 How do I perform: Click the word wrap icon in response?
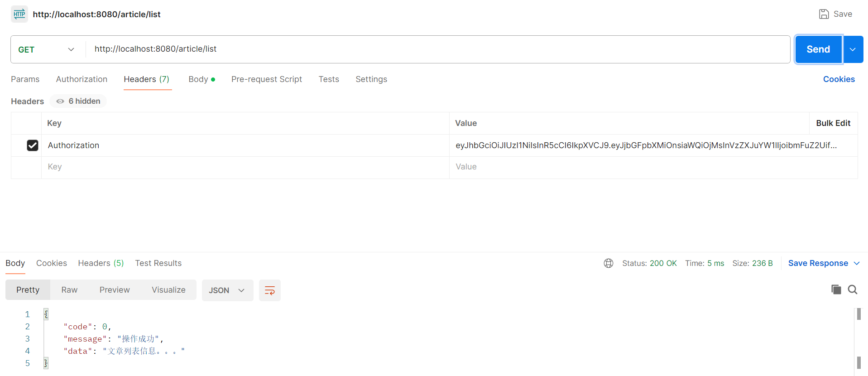(269, 290)
